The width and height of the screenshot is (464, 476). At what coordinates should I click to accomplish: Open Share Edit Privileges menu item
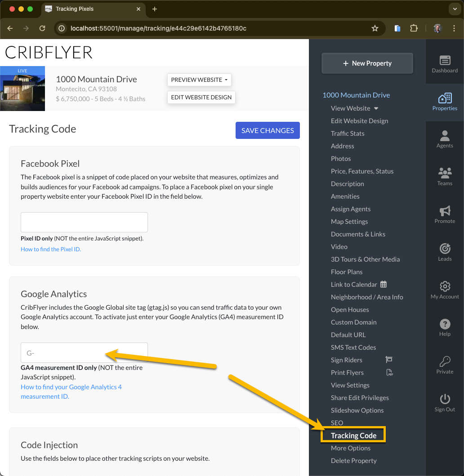click(360, 398)
